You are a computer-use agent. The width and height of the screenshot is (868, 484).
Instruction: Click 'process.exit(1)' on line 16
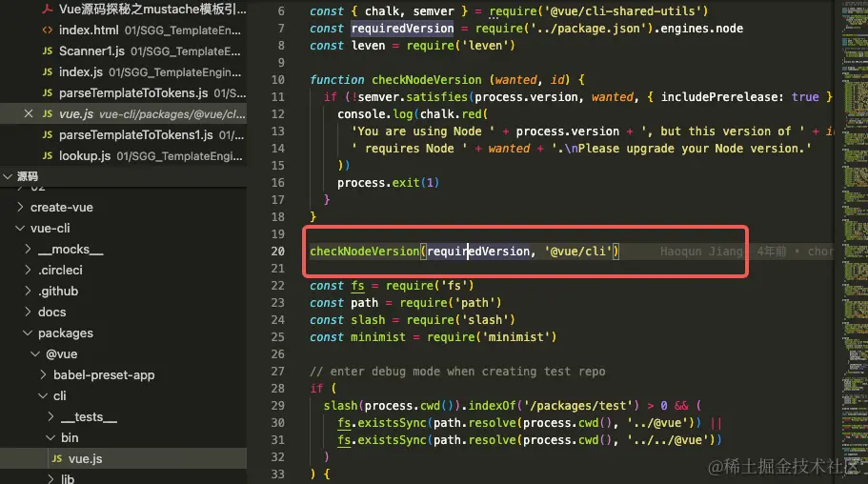(388, 183)
